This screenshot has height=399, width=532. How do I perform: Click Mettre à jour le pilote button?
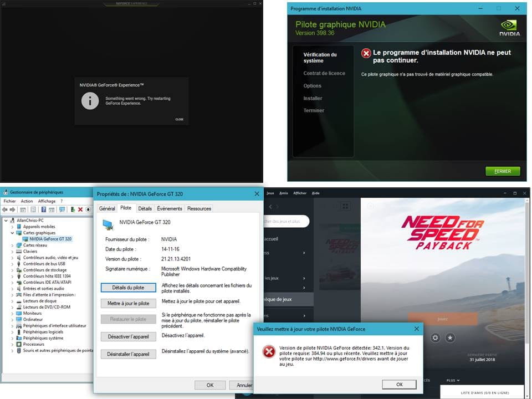click(128, 303)
